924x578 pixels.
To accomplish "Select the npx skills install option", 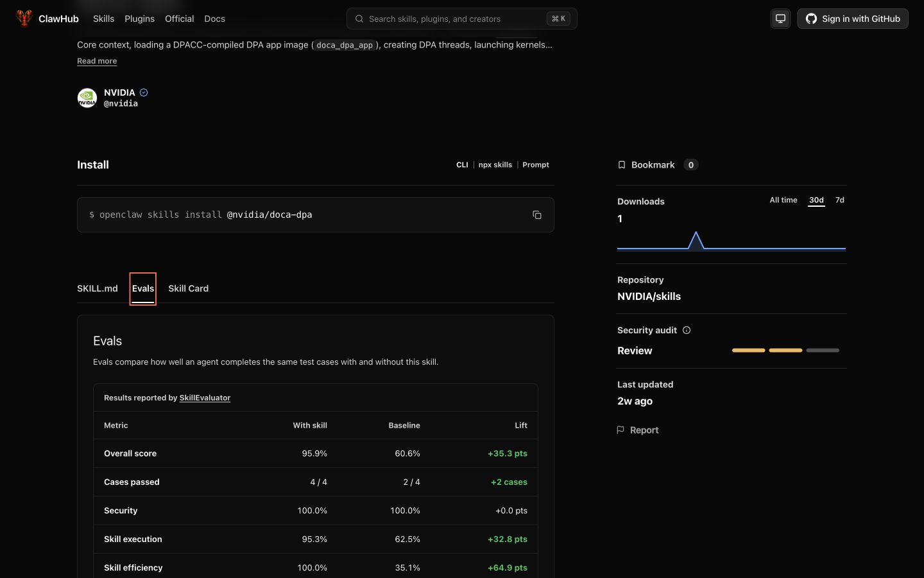I will point(495,165).
